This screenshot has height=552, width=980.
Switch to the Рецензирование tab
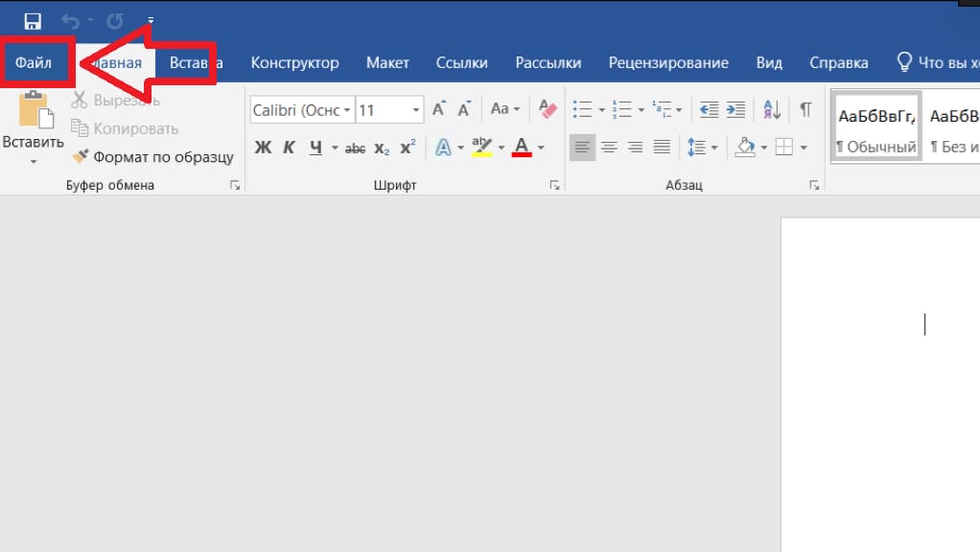(667, 63)
